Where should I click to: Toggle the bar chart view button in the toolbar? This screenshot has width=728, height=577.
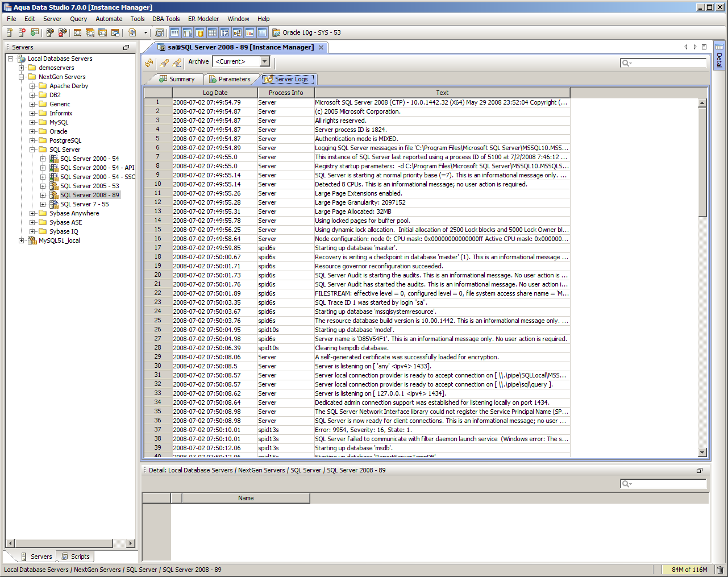(249, 33)
